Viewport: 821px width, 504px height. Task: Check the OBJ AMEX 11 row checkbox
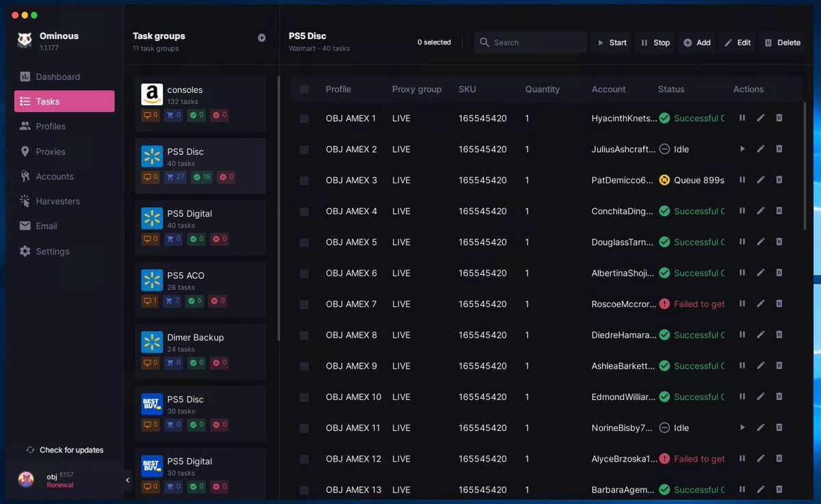point(304,427)
